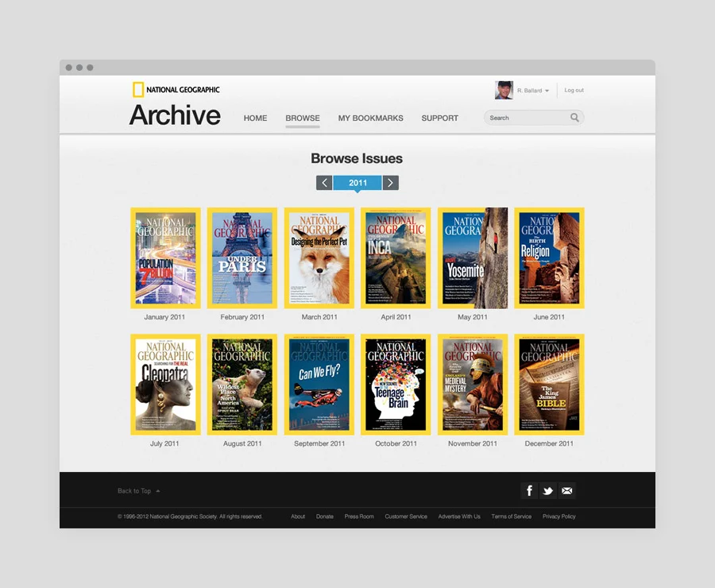Open the Customer Service footer link
Image resolution: width=715 pixels, height=588 pixels.
[x=406, y=516]
